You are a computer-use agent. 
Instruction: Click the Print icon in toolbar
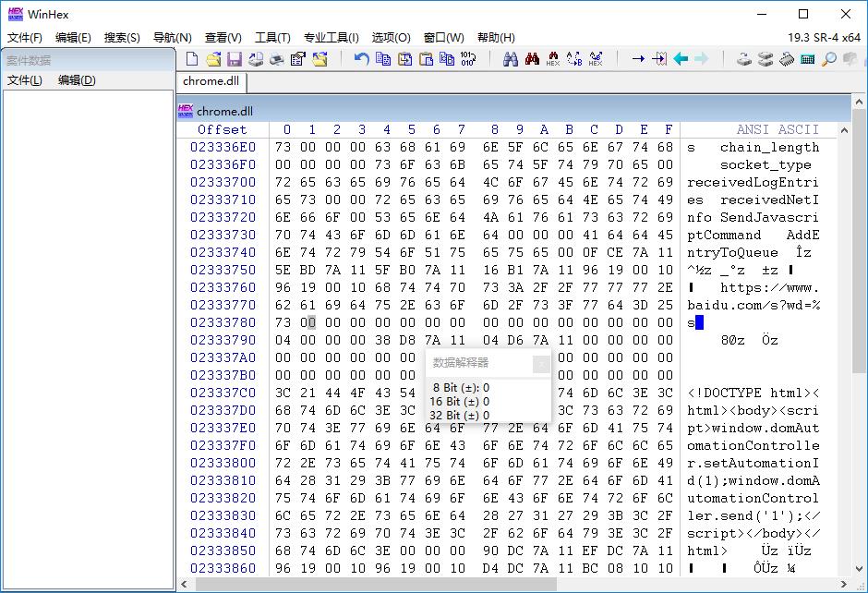click(x=277, y=59)
